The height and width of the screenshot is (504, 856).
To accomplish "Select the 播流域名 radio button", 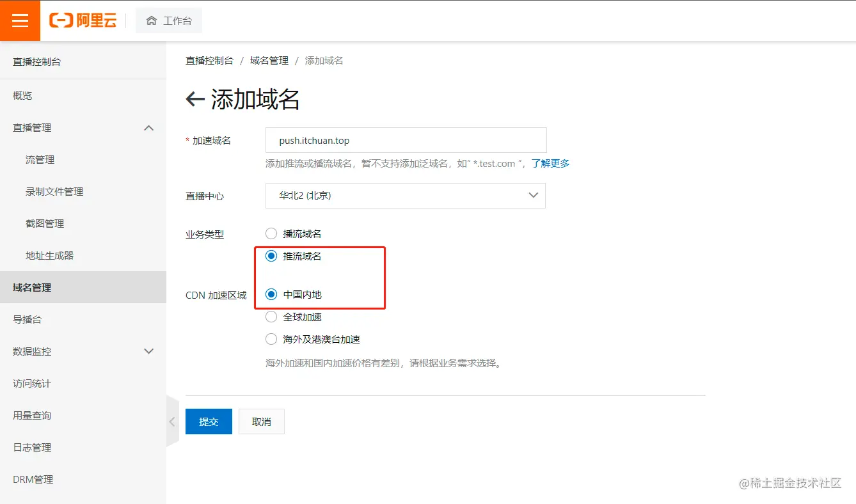I will [x=271, y=233].
